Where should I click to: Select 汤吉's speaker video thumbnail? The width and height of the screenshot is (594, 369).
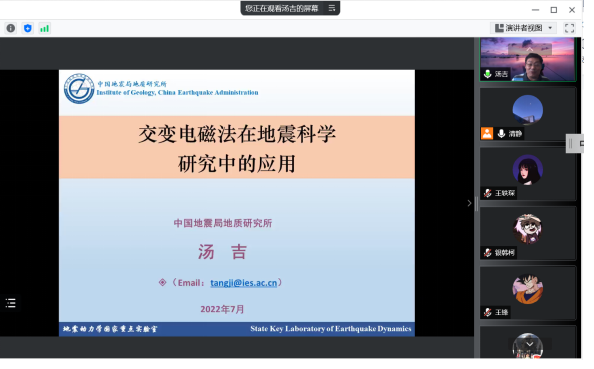click(x=528, y=59)
